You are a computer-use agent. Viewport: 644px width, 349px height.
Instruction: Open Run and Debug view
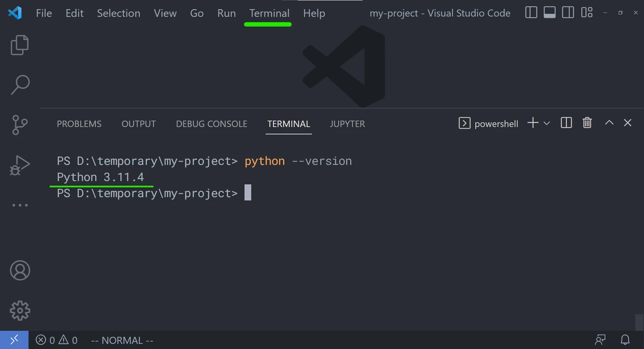(x=20, y=165)
